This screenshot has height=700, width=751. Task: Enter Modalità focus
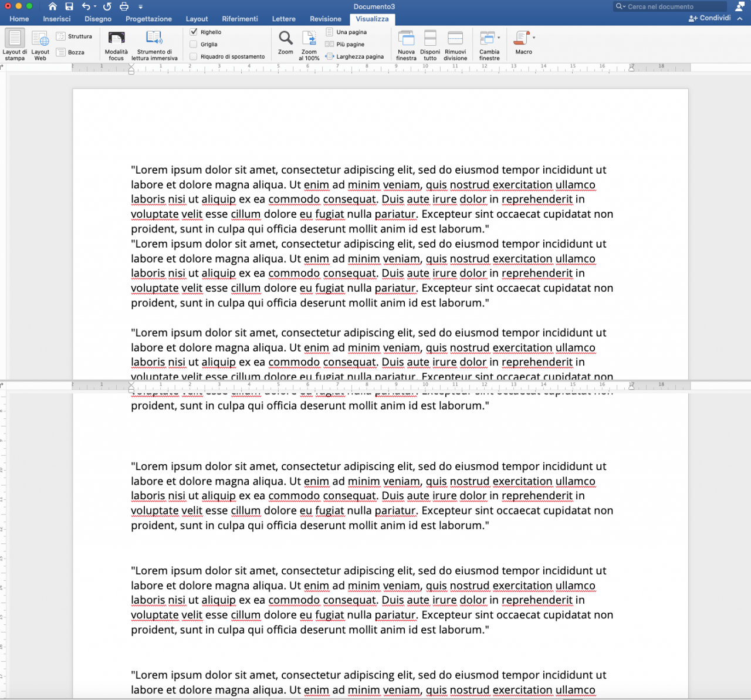point(116,45)
